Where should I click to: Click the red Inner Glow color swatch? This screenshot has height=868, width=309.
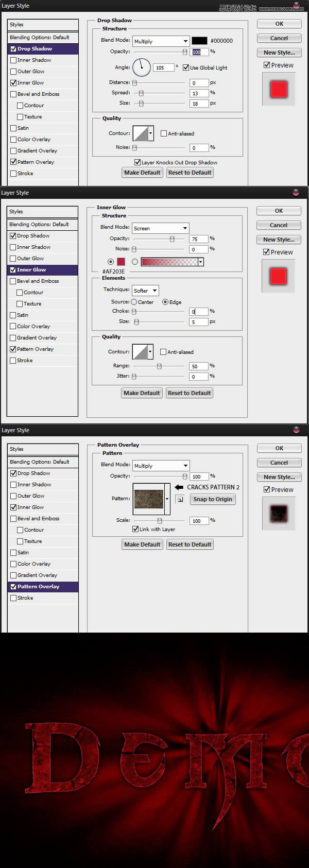coord(121,262)
